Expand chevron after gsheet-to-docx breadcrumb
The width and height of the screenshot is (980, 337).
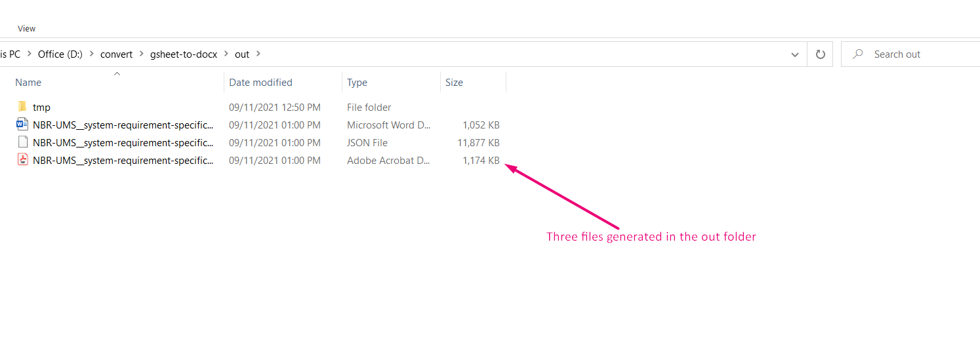[226, 54]
